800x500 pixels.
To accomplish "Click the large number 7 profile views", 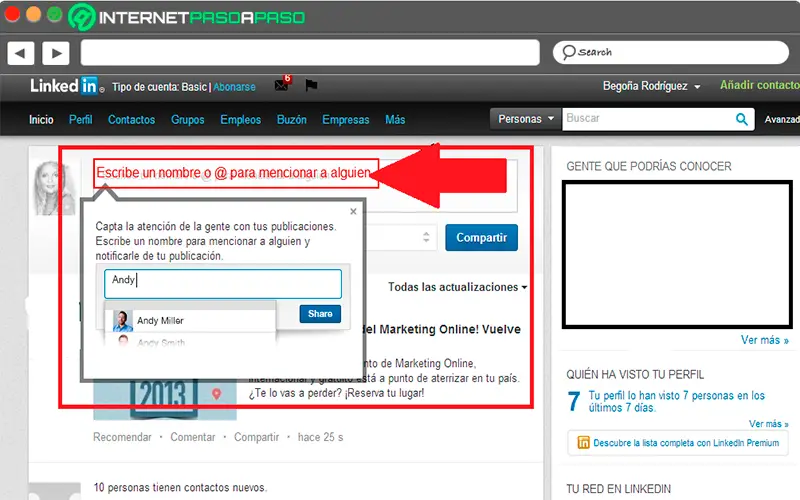I will tap(574, 401).
